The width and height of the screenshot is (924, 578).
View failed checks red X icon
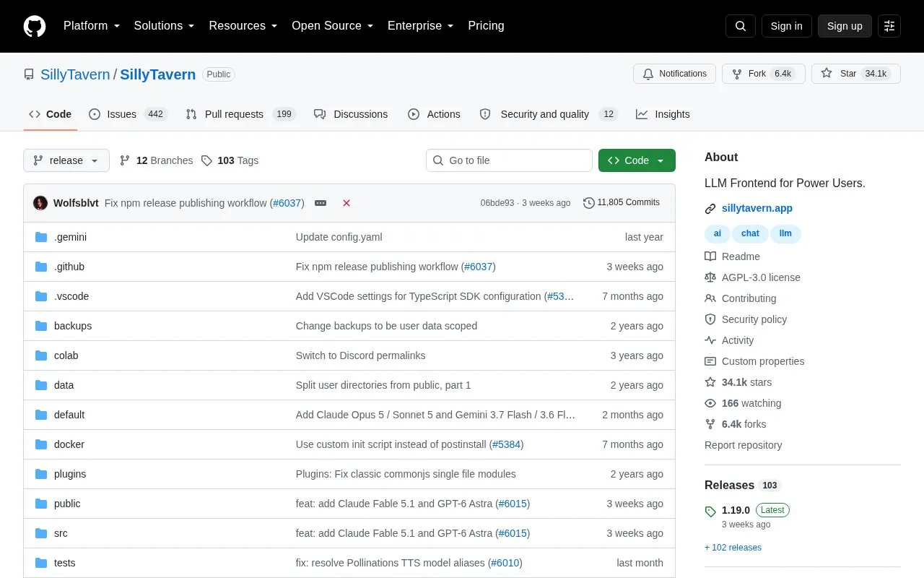click(346, 203)
